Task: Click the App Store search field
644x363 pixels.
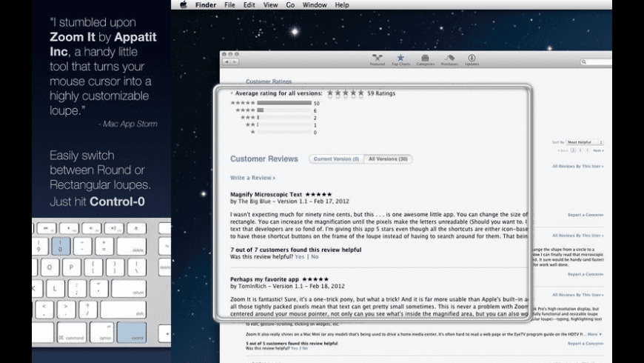Action: pyautogui.click(x=596, y=61)
